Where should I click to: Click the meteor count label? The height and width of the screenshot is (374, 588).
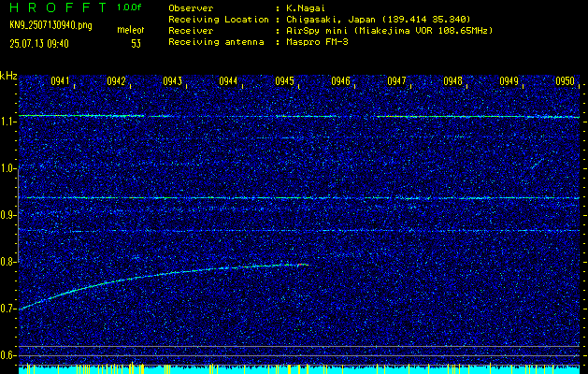click(131, 30)
